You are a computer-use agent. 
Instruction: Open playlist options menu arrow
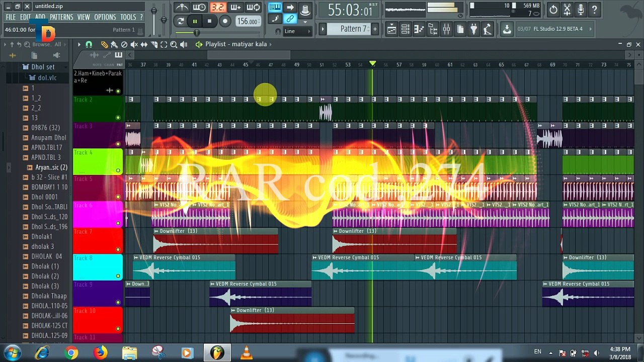click(x=79, y=44)
